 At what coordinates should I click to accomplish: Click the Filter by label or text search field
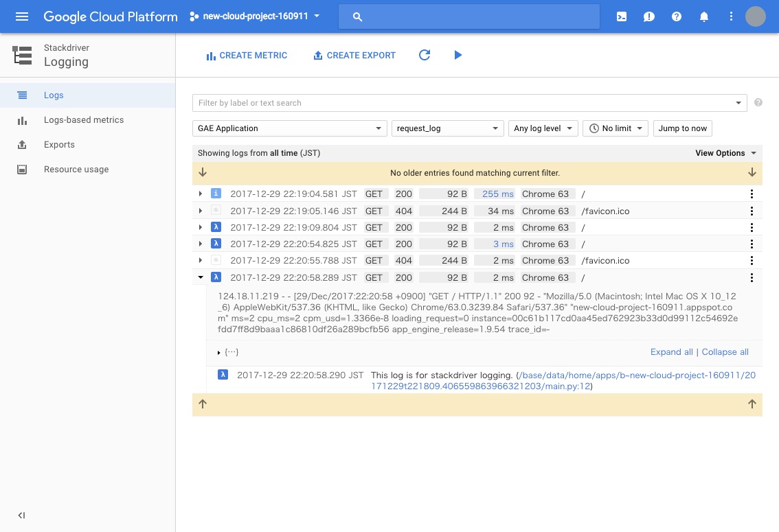(x=462, y=103)
